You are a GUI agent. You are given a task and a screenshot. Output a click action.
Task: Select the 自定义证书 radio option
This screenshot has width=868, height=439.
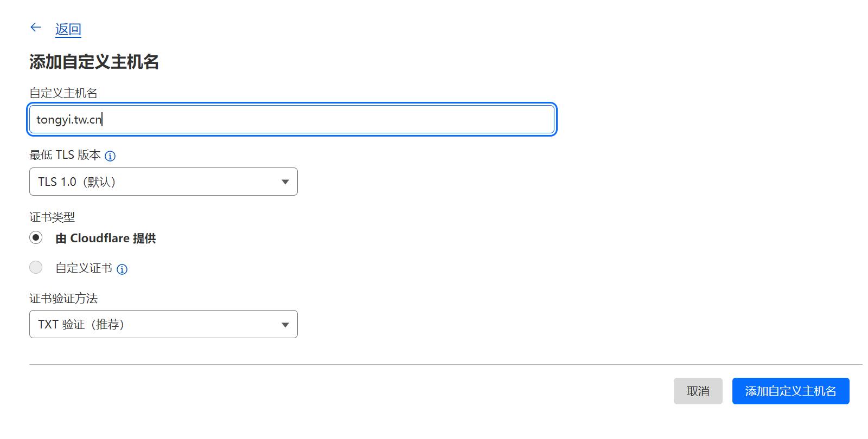[x=36, y=267]
